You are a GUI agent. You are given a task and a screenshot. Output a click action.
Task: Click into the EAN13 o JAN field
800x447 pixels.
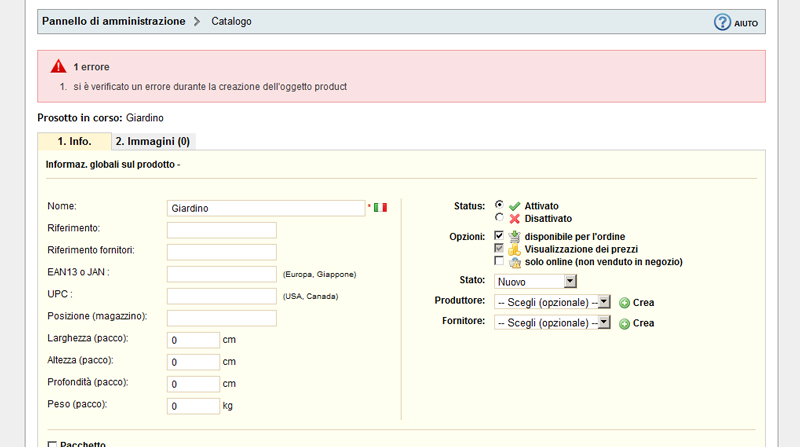[x=221, y=274]
